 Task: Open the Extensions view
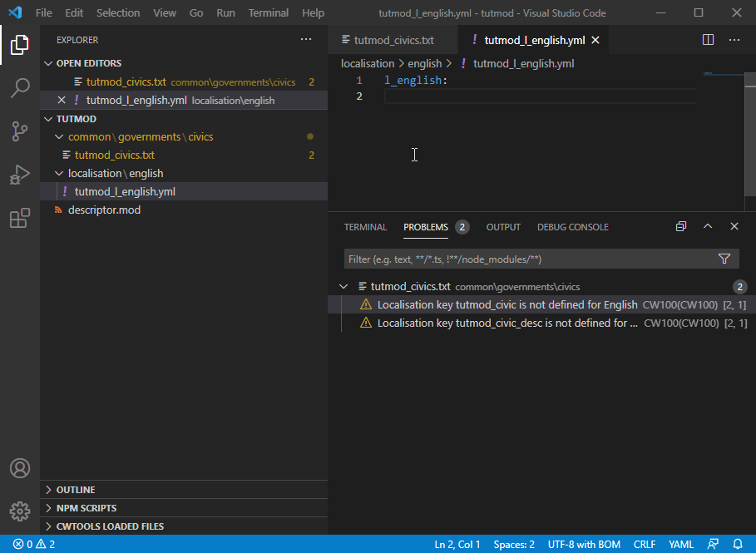pos(20,219)
